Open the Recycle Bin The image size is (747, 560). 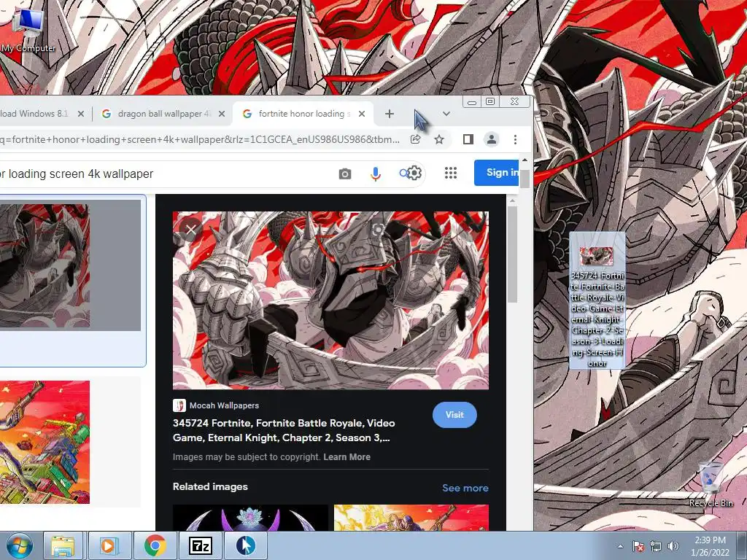pyautogui.click(x=711, y=484)
